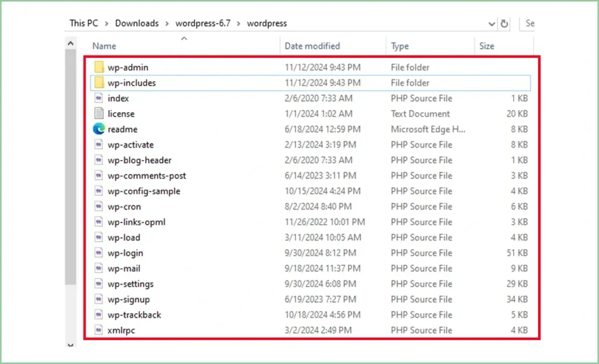Select the file name wp-cron
The width and height of the screenshot is (599, 364).
tap(124, 206)
